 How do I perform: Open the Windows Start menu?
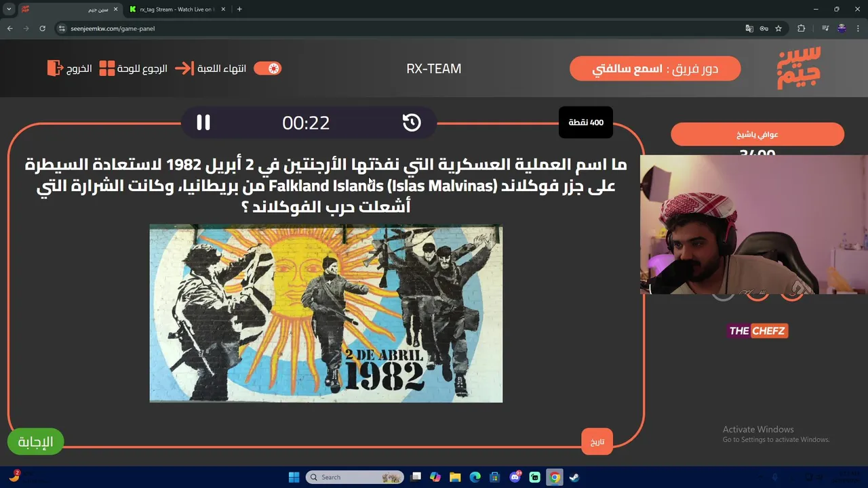coord(294,477)
